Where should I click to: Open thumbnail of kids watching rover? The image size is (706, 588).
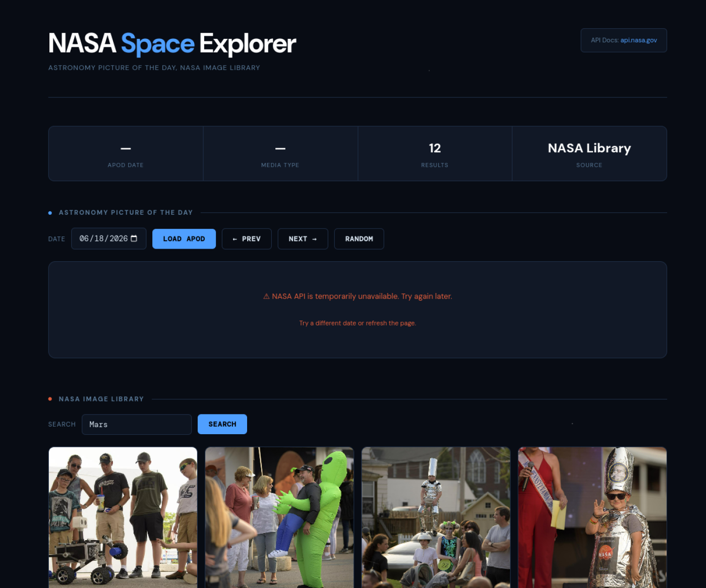[123, 517]
